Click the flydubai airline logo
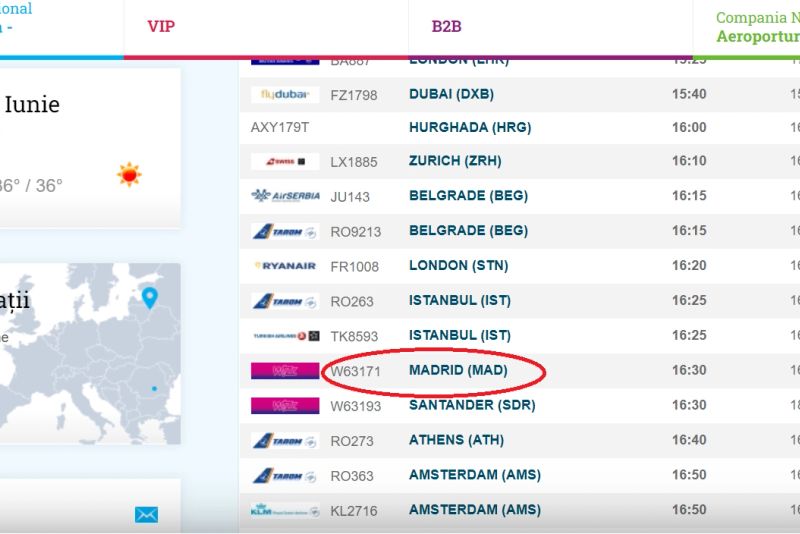 click(285, 95)
